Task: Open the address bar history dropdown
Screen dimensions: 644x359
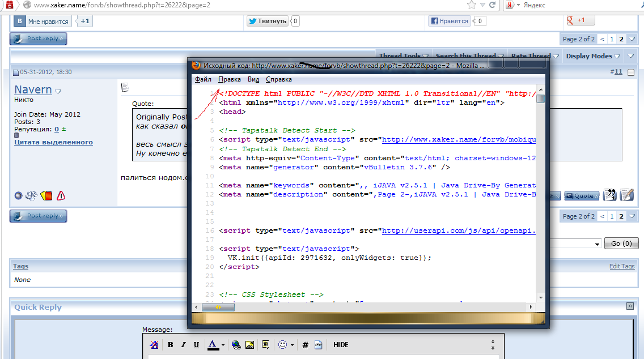Action: 482,5
